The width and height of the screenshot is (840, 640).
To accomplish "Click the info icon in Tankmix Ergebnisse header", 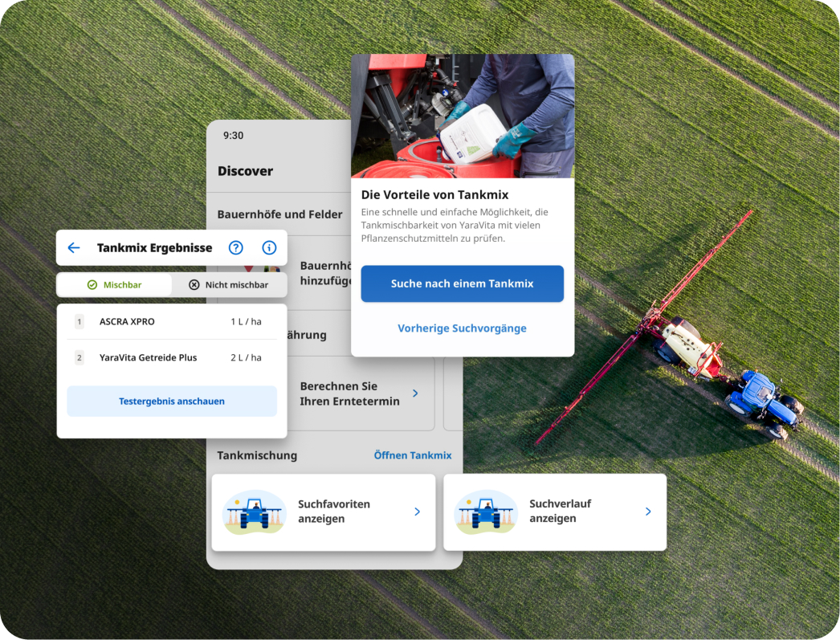I will pyautogui.click(x=269, y=248).
